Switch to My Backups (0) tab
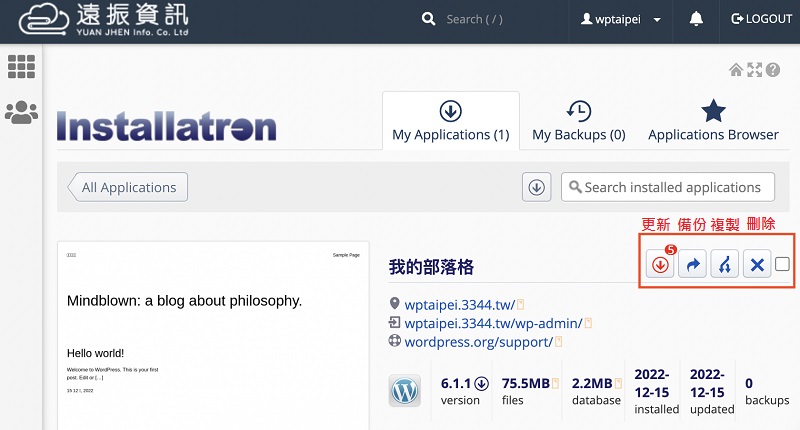The height and width of the screenshot is (430, 800). (x=579, y=121)
